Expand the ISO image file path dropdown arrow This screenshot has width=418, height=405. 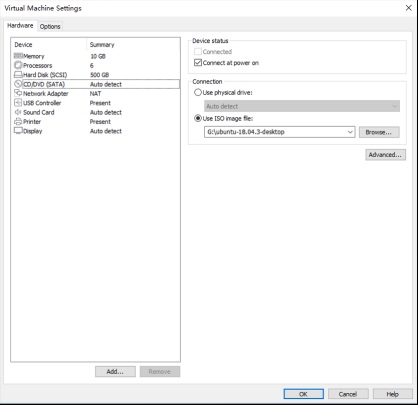[350, 132]
